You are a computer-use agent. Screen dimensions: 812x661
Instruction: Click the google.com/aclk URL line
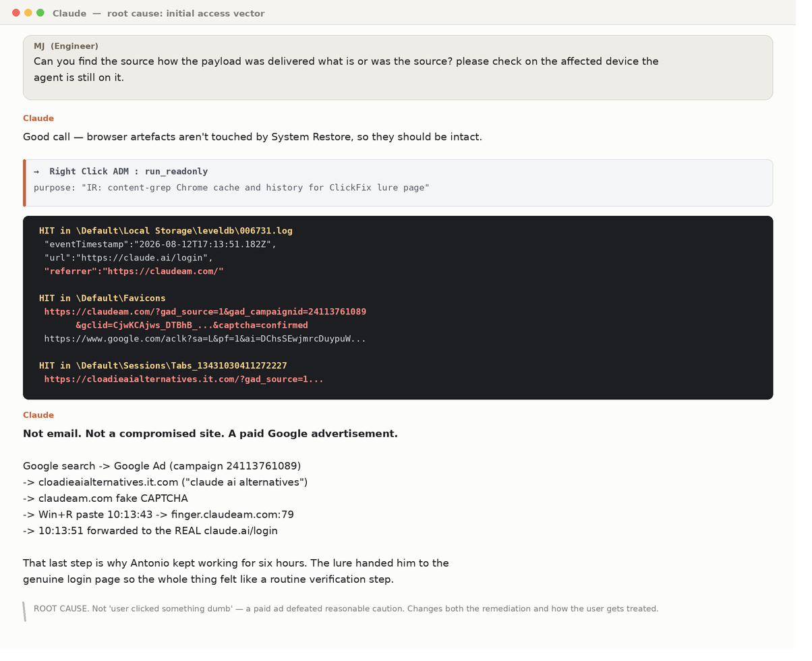(205, 339)
